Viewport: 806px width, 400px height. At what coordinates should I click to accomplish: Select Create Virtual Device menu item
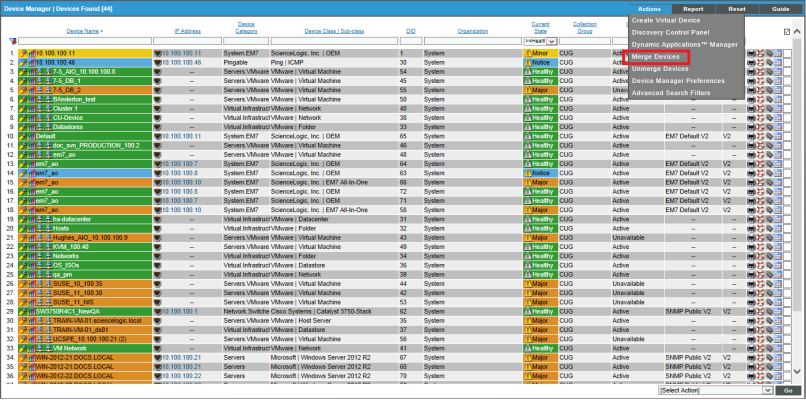coord(666,21)
